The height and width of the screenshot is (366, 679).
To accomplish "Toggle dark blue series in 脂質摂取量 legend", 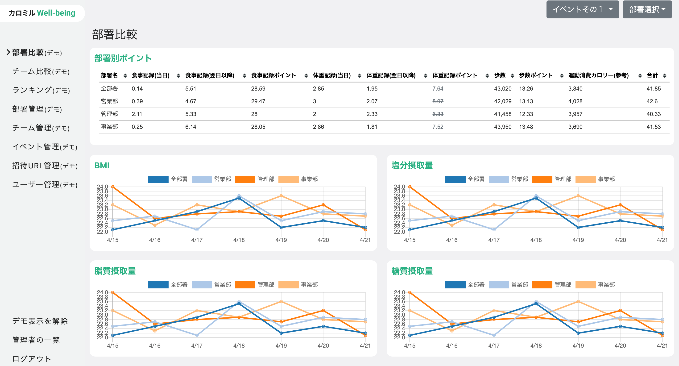I will click(158, 285).
